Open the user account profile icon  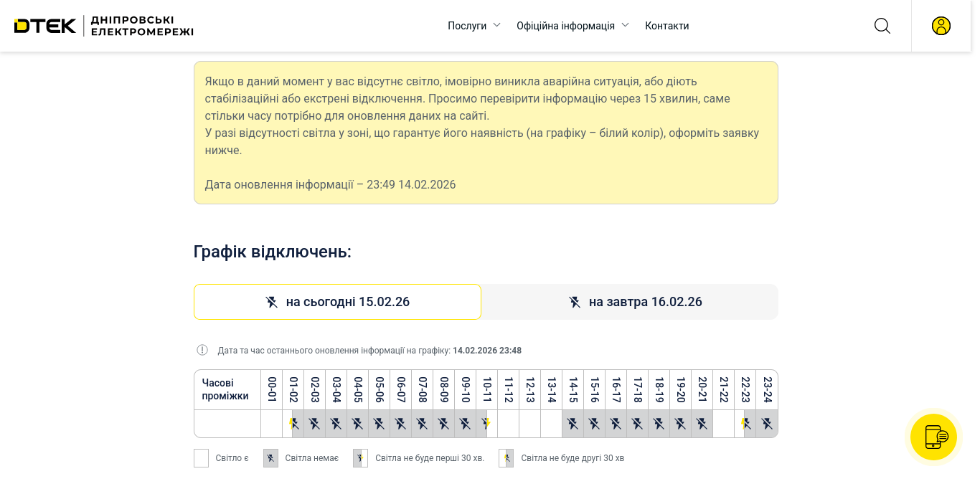pos(941,26)
